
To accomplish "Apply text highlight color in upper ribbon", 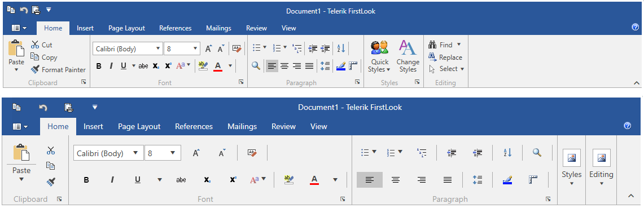I will click(x=203, y=65).
